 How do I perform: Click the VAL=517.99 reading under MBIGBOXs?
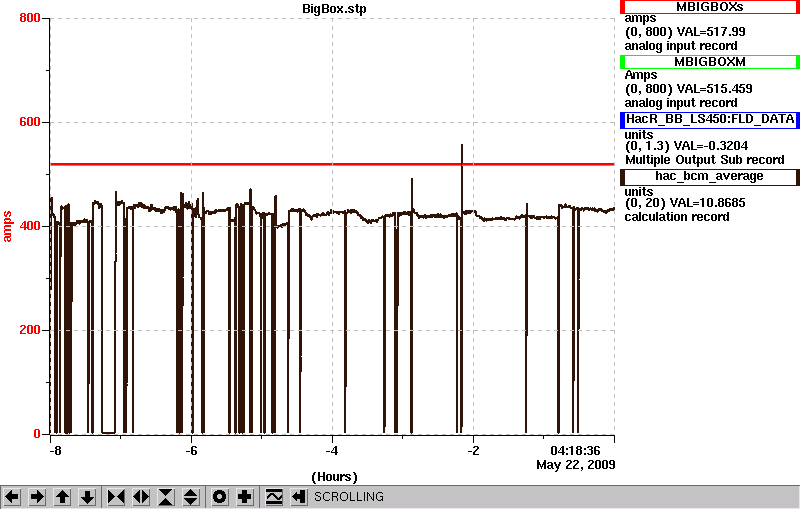coord(711,32)
